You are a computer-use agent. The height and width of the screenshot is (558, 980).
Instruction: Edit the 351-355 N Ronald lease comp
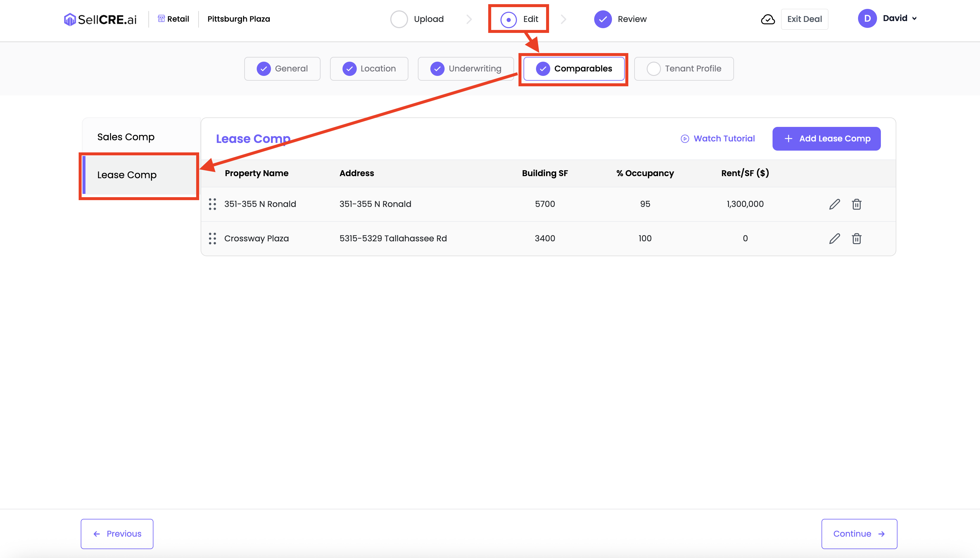click(834, 204)
